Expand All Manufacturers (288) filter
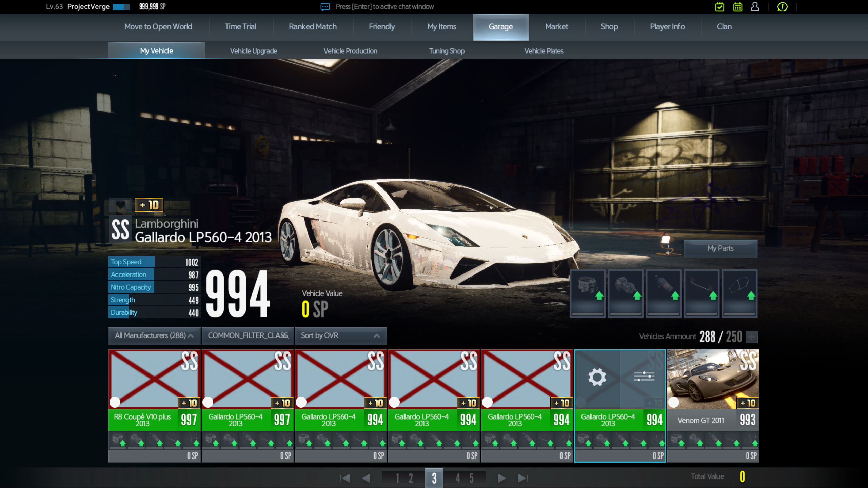 click(155, 335)
